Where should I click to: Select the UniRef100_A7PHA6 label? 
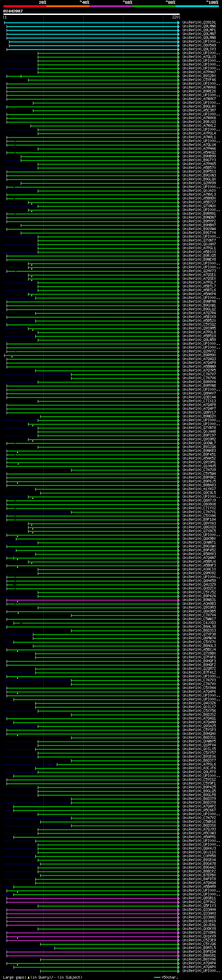pos(199,149)
